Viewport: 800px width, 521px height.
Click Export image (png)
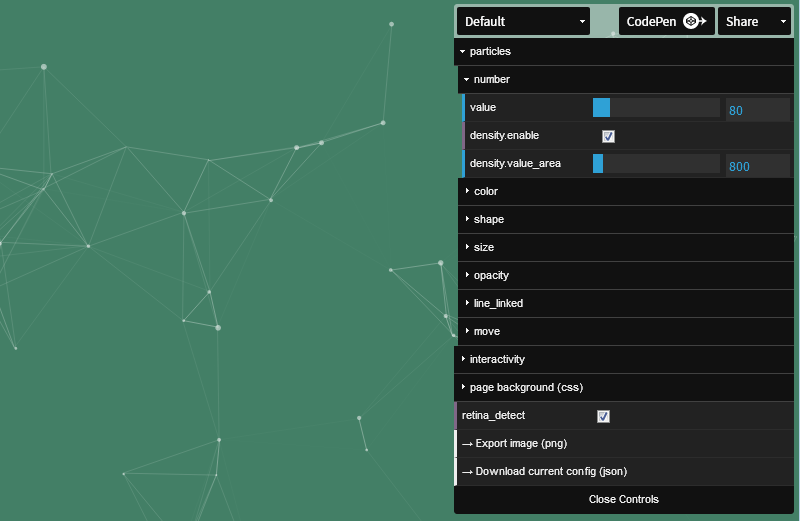[x=623, y=443]
